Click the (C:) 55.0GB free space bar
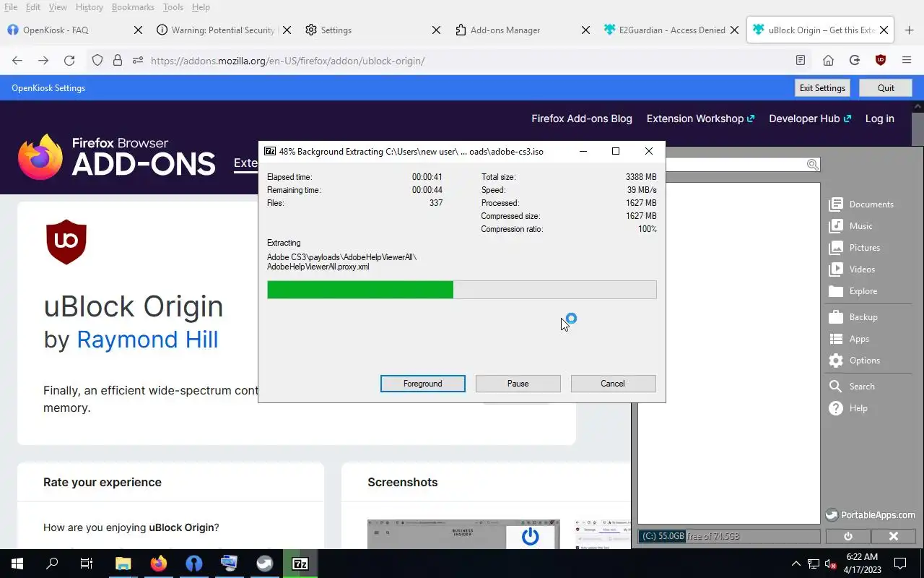The image size is (924, 578). click(729, 536)
